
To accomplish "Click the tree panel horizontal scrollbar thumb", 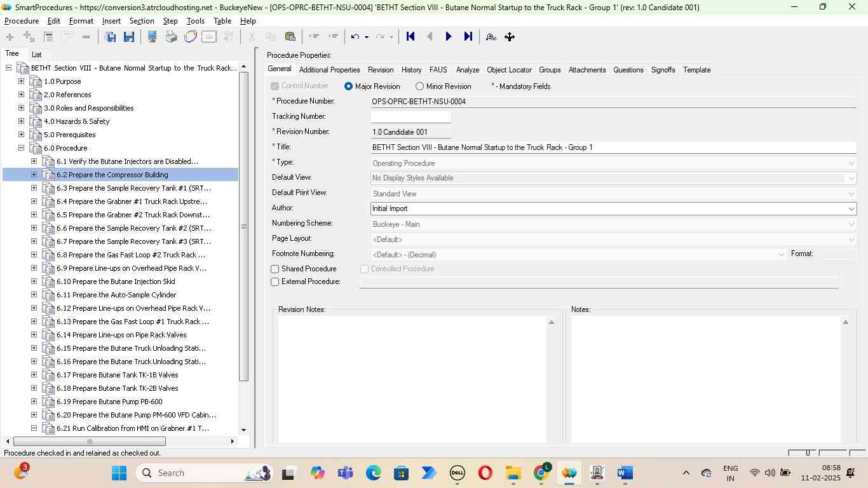I will (90, 442).
